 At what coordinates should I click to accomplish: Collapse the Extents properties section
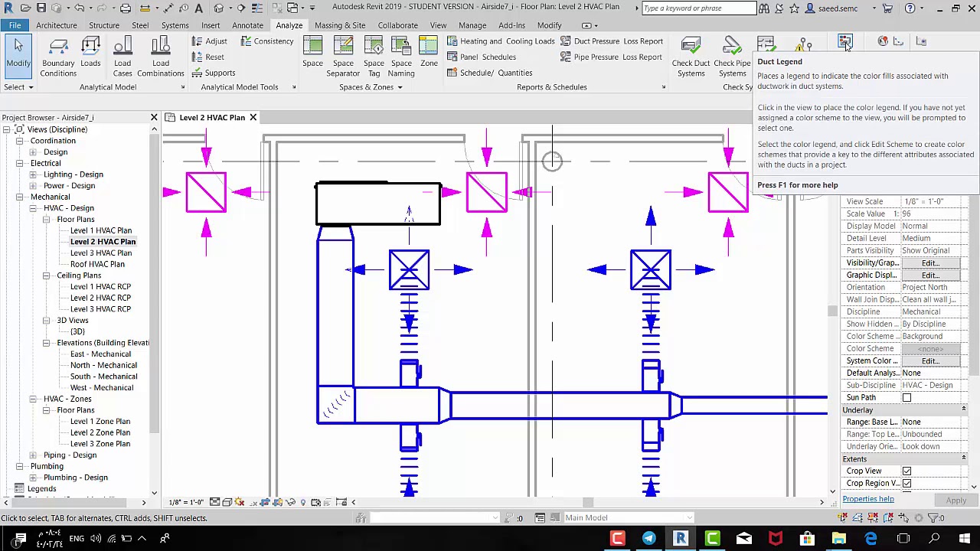click(x=963, y=459)
